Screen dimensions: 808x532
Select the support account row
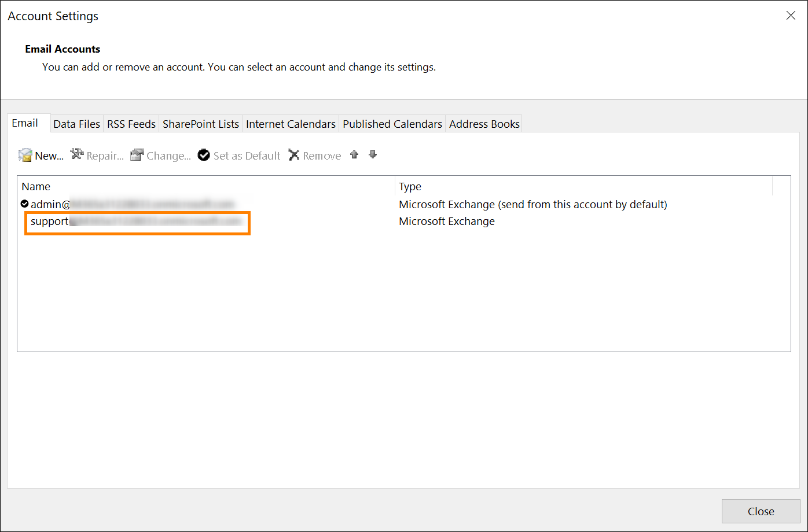click(403, 221)
